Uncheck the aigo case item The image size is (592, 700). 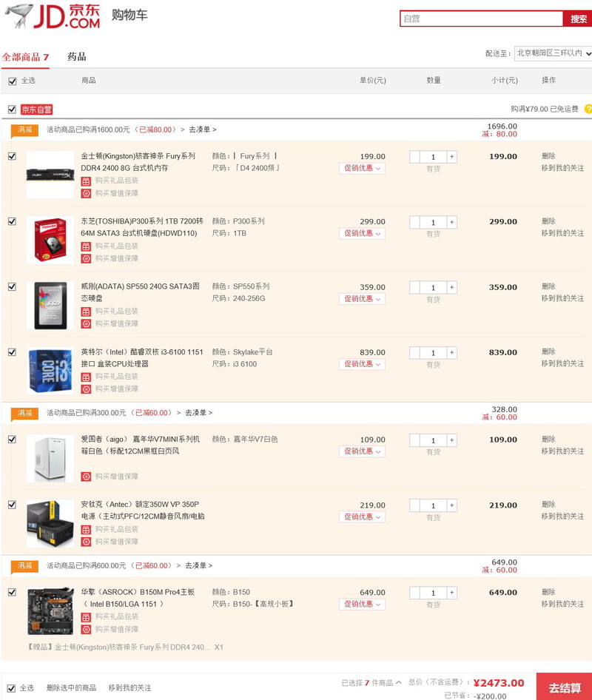(12, 440)
